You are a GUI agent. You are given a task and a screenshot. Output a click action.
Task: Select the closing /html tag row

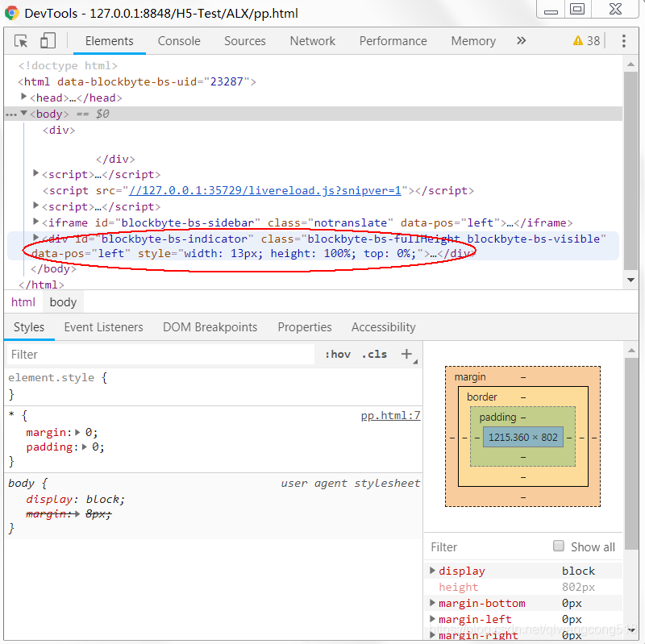click(42, 285)
